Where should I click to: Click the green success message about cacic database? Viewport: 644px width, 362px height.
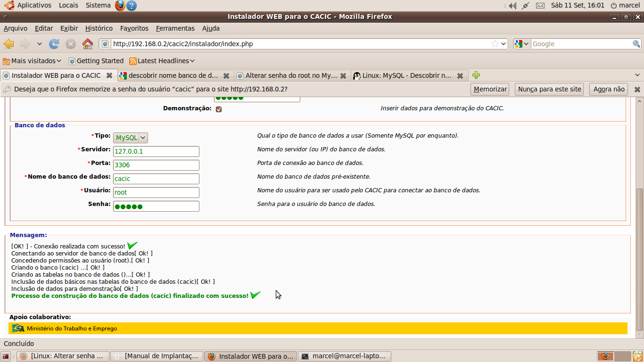130,296
